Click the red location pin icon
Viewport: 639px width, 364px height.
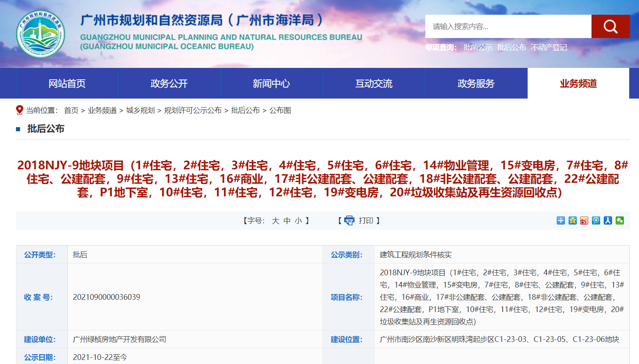point(19,110)
